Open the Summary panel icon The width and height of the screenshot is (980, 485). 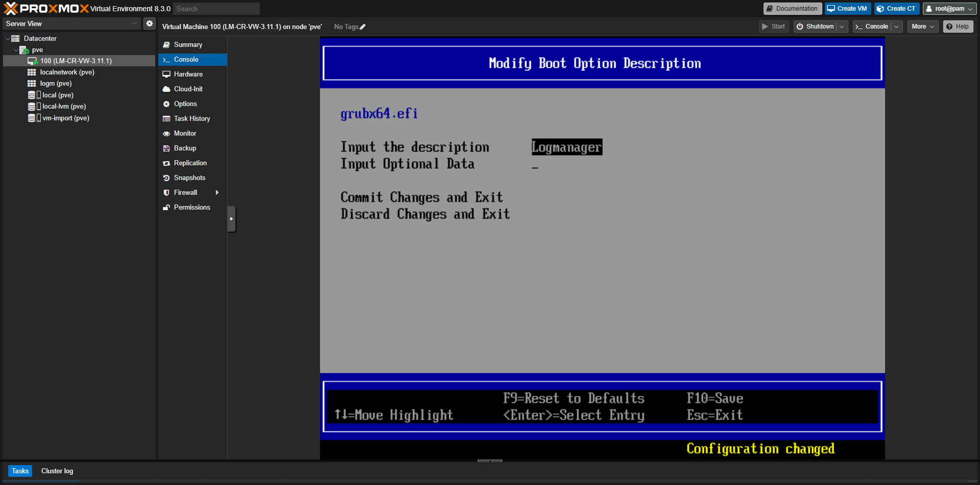[x=166, y=44]
